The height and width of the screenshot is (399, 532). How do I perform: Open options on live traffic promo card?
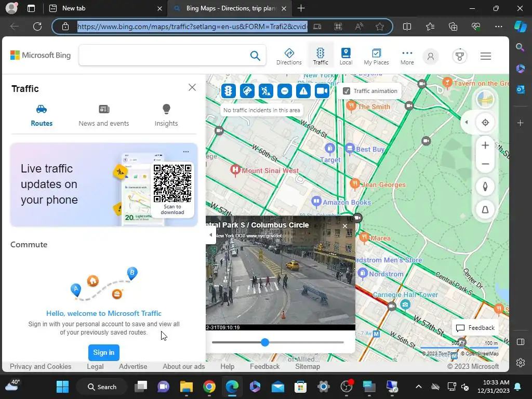click(186, 152)
